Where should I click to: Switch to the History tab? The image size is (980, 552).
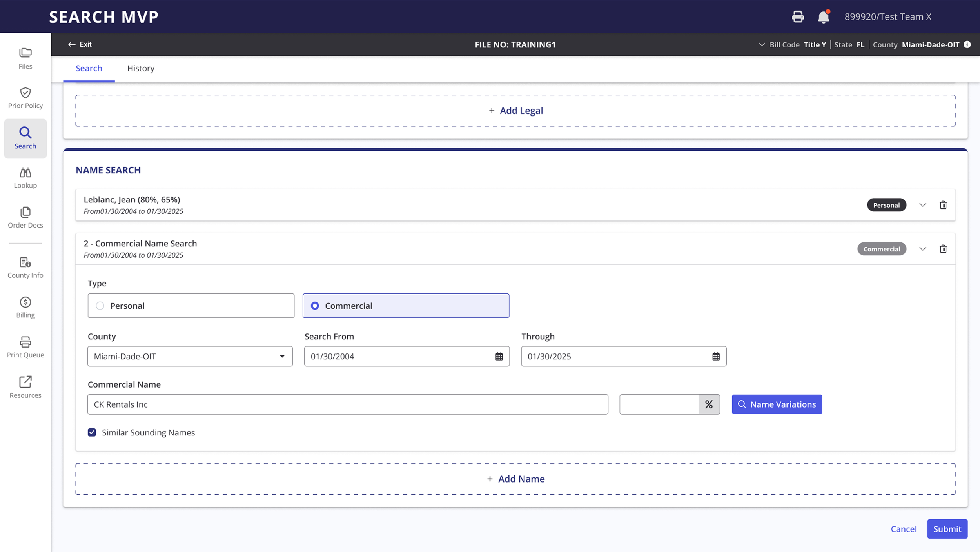pyautogui.click(x=141, y=68)
